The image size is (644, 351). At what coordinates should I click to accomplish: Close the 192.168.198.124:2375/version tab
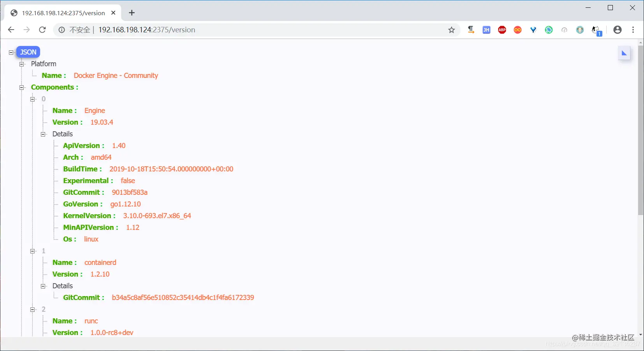[113, 13]
